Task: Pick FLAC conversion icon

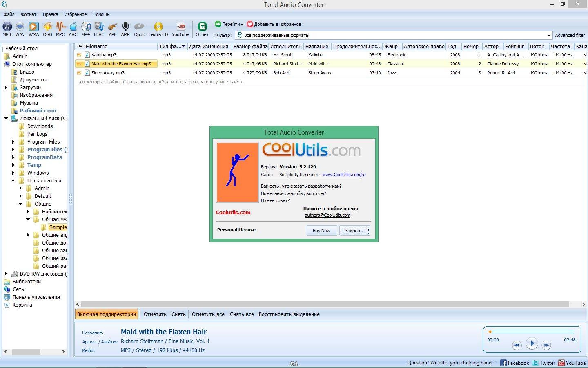Action: pos(99,29)
